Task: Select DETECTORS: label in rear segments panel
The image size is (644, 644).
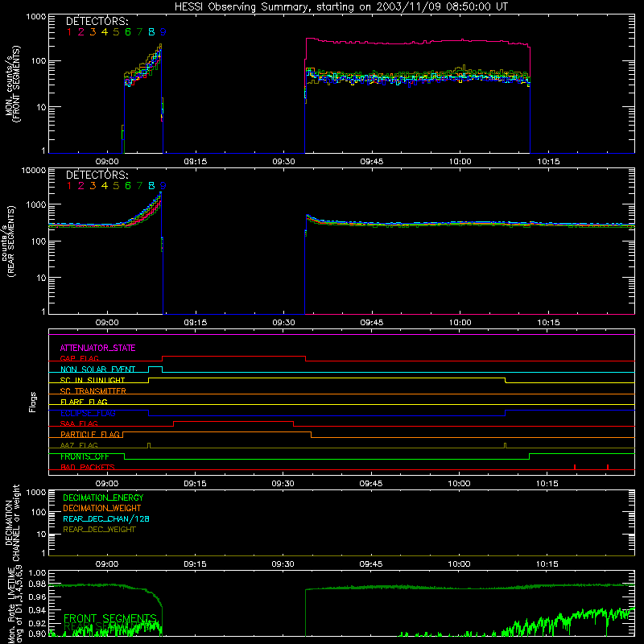Action: pos(97,175)
